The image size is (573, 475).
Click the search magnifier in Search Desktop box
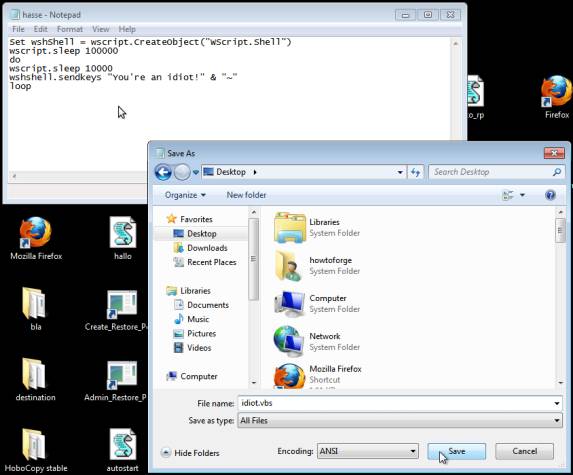point(557,172)
